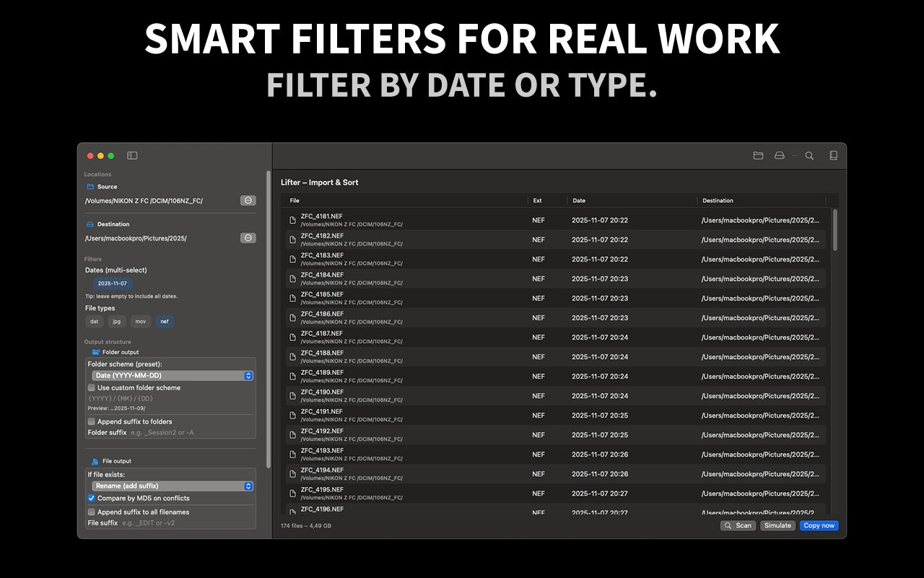The image size is (924, 578).
Task: Open the folder icon in the top toolbar
Action: 759,155
